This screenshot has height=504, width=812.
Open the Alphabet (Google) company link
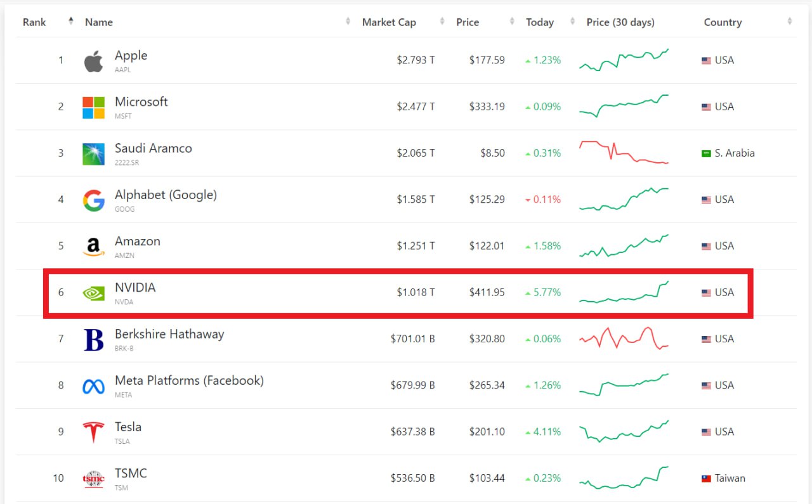(166, 195)
